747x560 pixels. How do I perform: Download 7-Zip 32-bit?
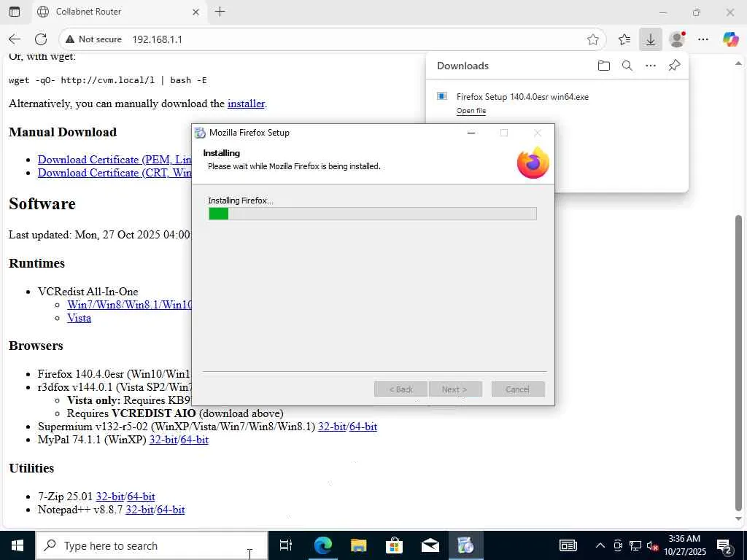coord(109,497)
